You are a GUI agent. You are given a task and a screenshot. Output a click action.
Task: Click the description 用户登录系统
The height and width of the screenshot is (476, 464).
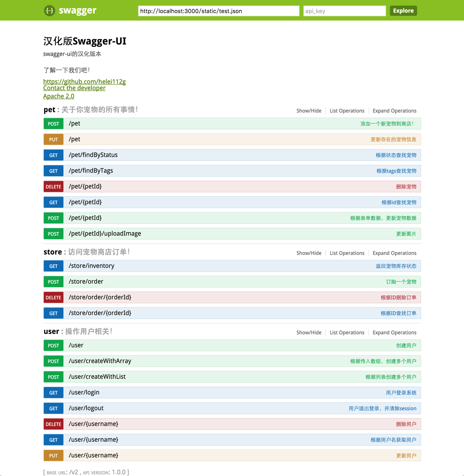401,393
